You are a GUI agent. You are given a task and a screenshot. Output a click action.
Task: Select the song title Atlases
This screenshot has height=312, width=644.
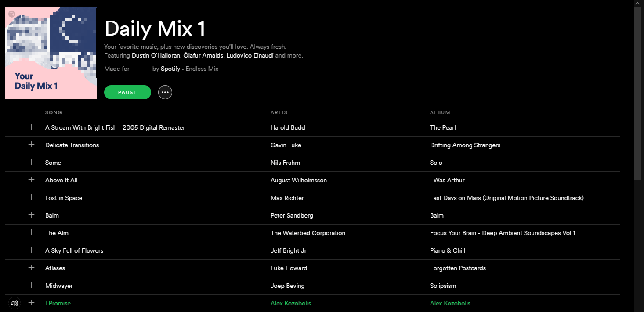[55, 268]
